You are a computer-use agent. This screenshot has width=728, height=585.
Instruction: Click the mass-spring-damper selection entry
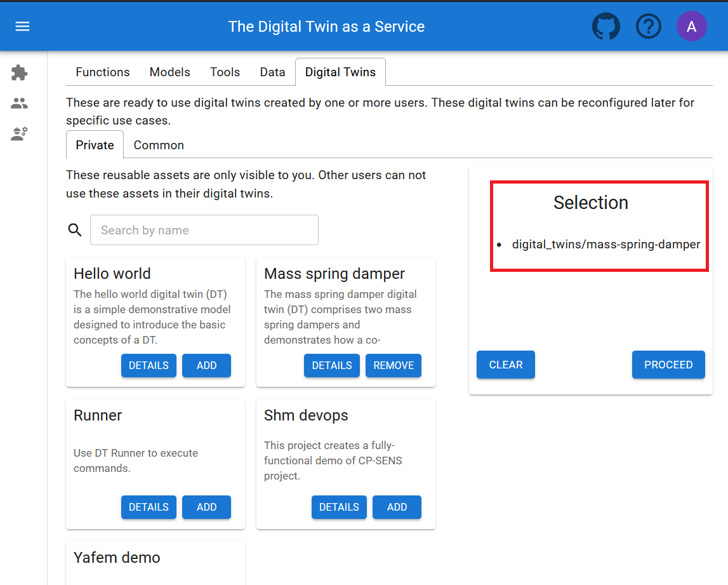606,244
